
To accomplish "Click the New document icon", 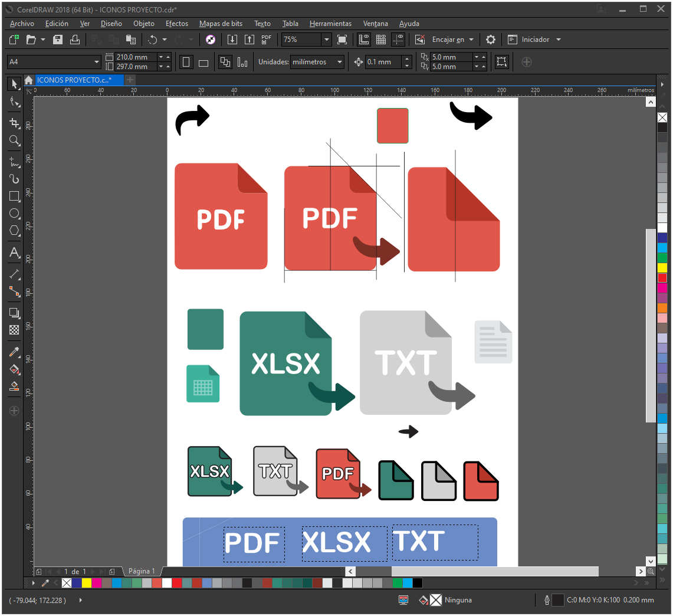I will 14,40.
